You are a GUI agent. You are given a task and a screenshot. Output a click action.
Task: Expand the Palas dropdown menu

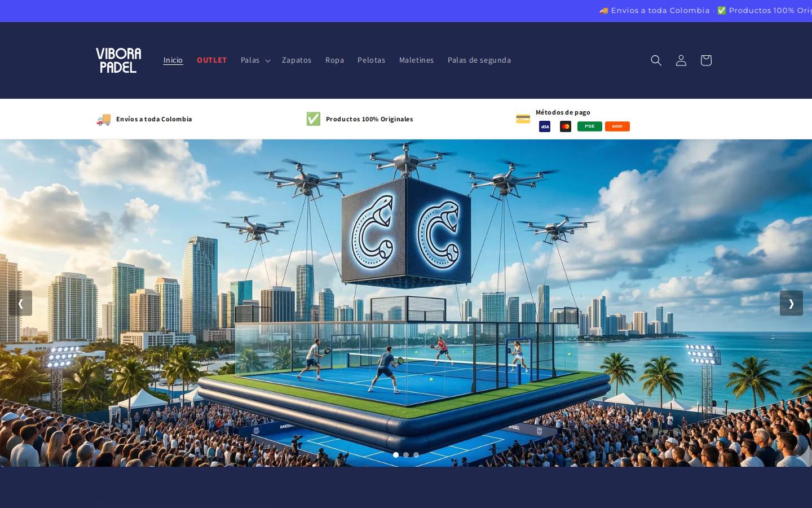(x=255, y=60)
